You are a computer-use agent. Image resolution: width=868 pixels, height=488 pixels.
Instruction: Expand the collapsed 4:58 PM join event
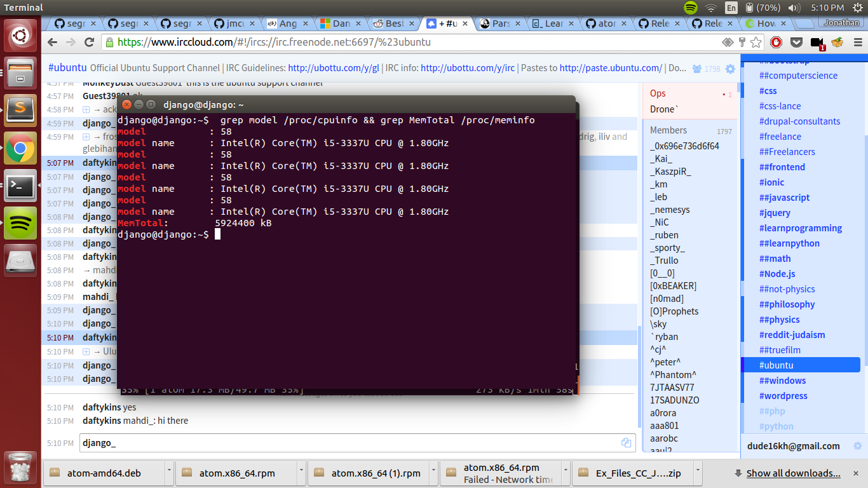click(87, 109)
